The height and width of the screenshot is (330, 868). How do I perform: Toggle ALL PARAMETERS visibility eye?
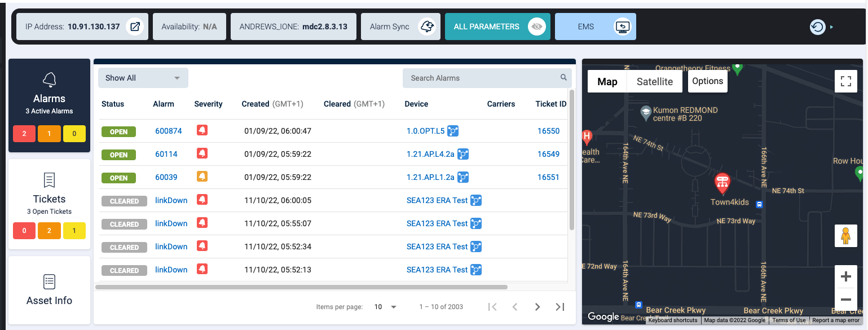(x=537, y=27)
